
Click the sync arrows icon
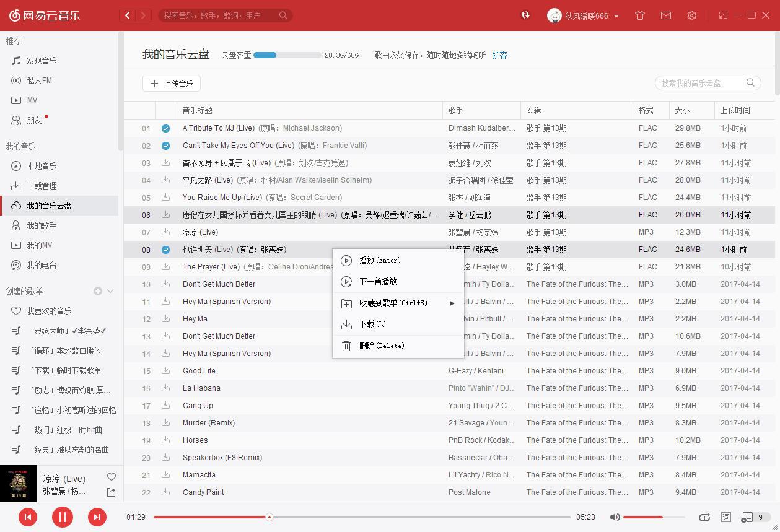(525, 15)
